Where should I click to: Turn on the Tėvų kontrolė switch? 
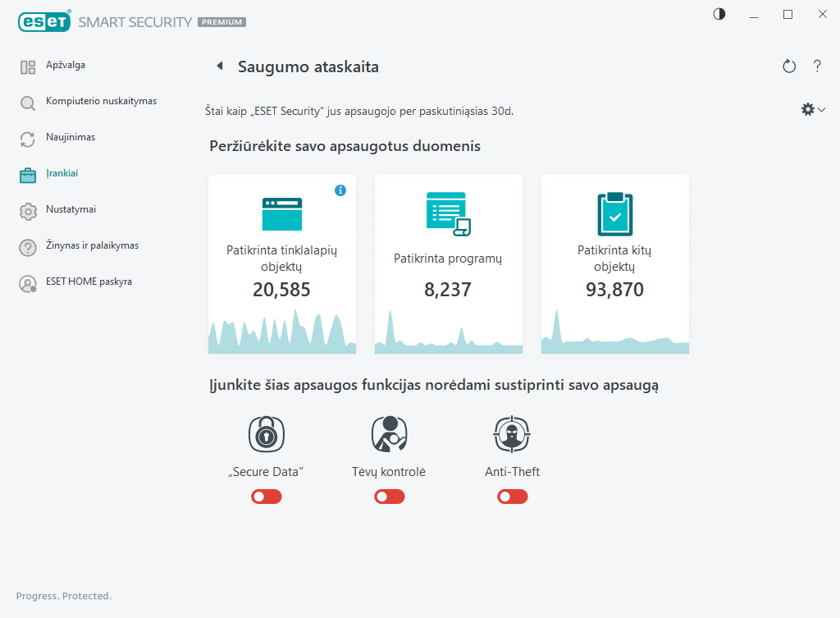pyautogui.click(x=390, y=497)
